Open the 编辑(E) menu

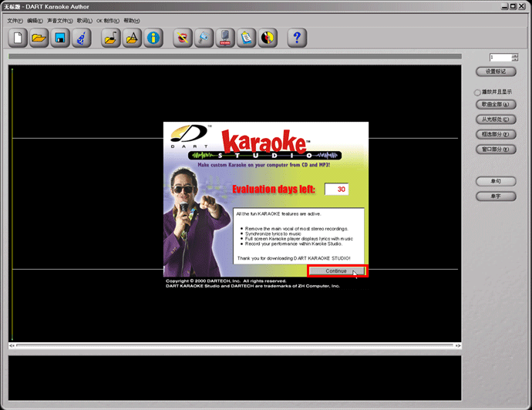tap(35, 21)
